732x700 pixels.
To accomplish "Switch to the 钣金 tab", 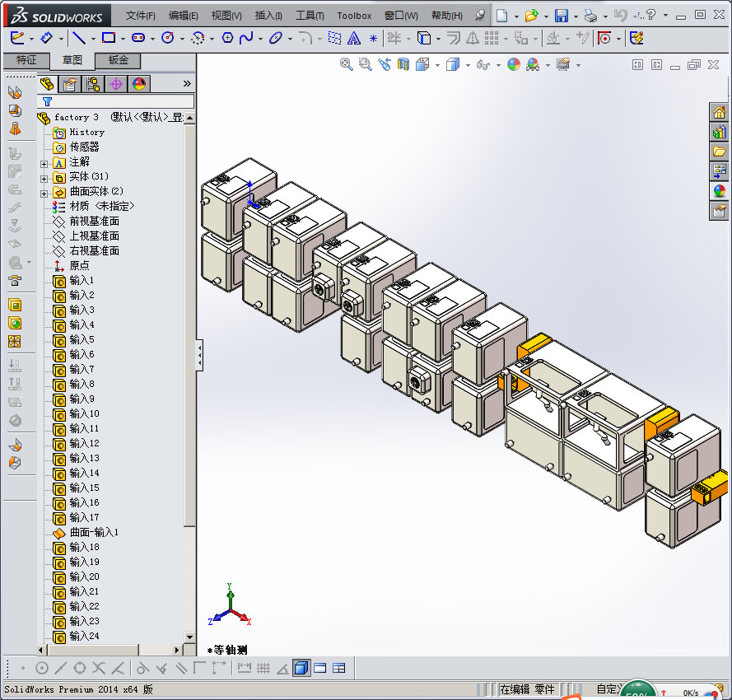I will coord(117,59).
